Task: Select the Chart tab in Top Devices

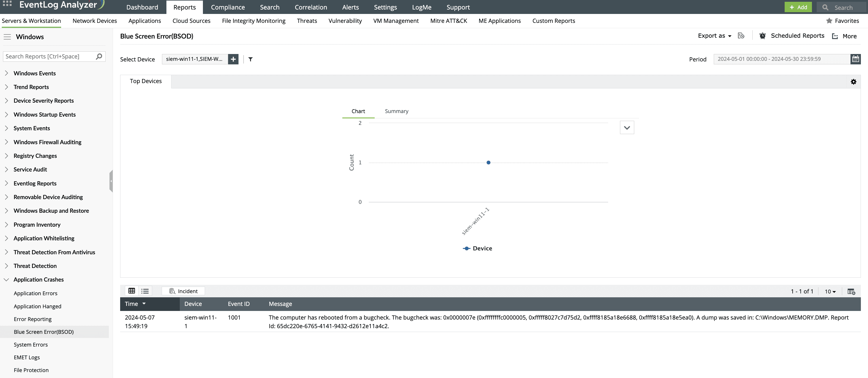Action: tap(358, 111)
